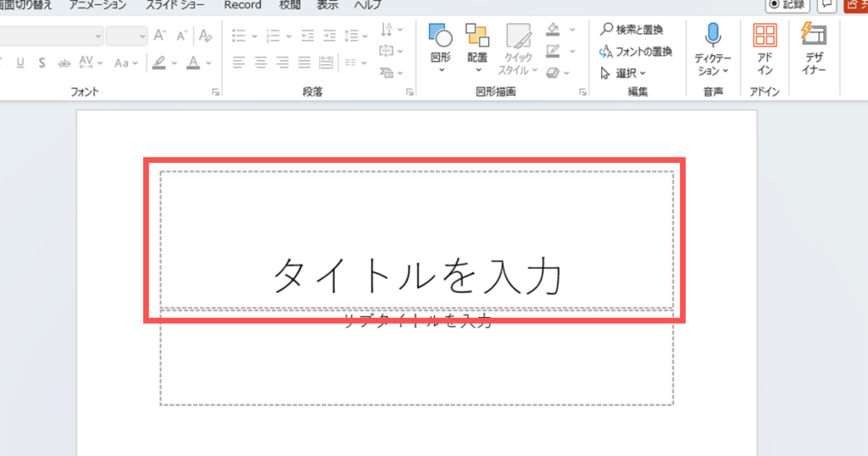Viewport: 868px width, 456px height.
Task: Toggle underline formatting (U)
Action: [x=20, y=63]
